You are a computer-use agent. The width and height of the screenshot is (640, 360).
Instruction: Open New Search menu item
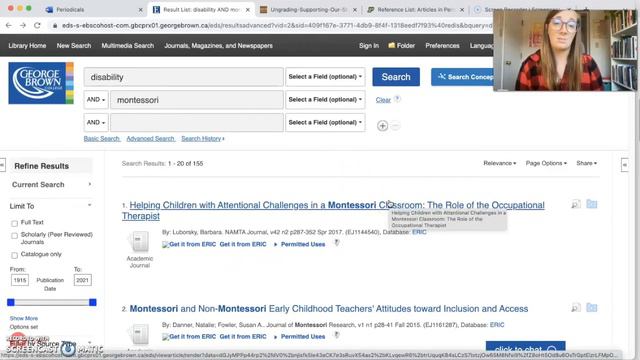point(74,46)
